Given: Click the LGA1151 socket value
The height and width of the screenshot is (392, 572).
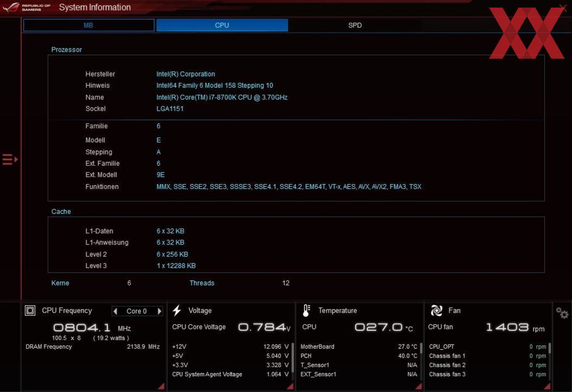Looking at the screenshot, I should tap(170, 108).
